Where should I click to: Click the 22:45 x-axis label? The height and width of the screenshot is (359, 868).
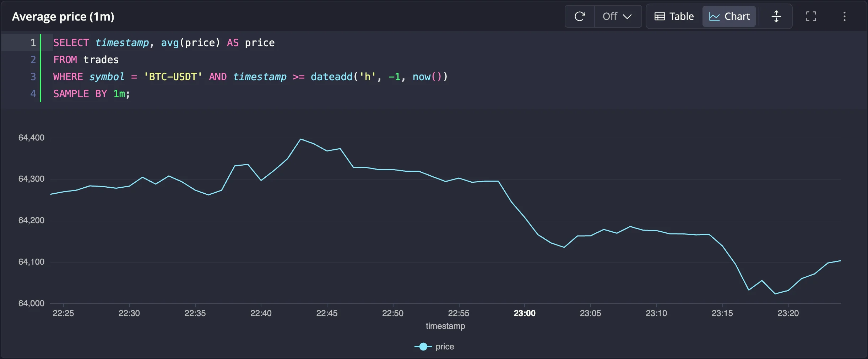[327, 313]
